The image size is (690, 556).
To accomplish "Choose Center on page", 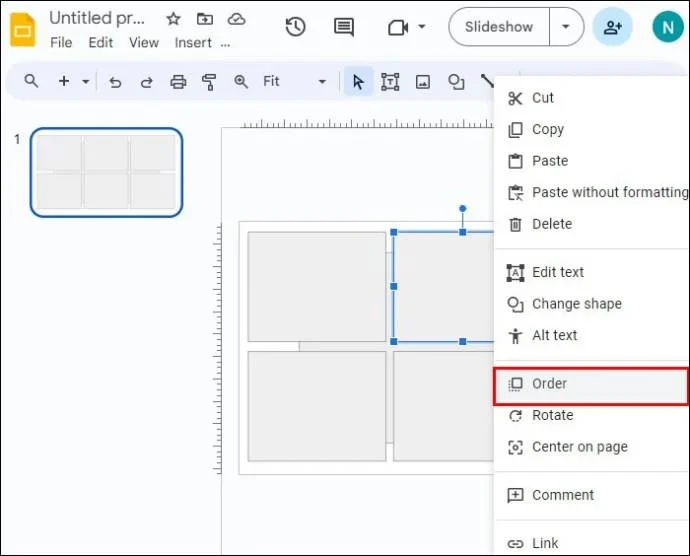I will click(592, 447).
